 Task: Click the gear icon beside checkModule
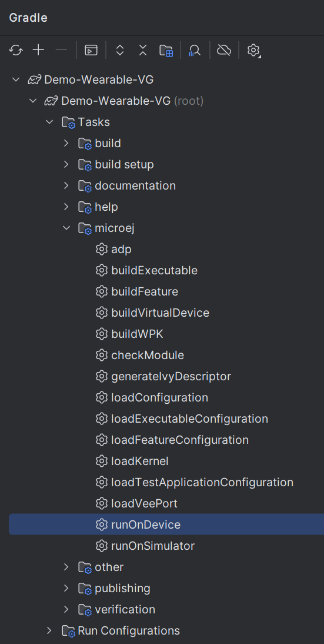pos(101,356)
